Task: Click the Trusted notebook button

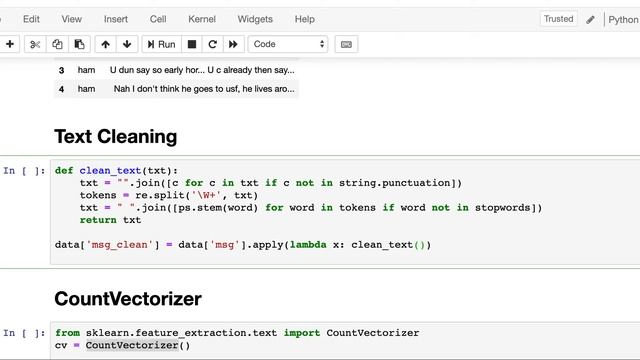Action: pos(558,19)
